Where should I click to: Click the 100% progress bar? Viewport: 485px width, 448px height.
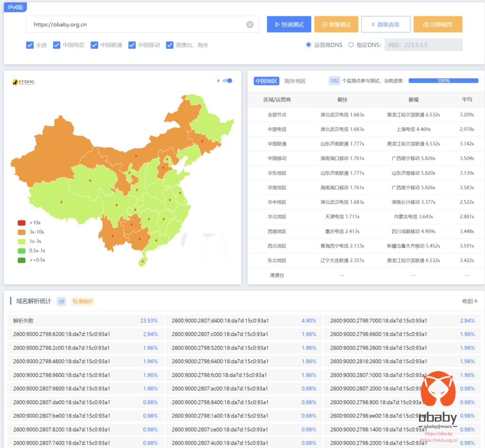coord(443,81)
